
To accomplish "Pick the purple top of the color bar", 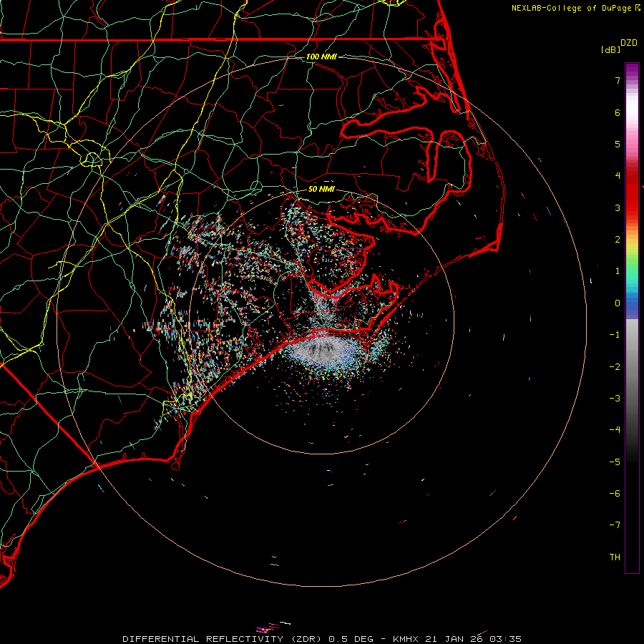I will [x=632, y=67].
